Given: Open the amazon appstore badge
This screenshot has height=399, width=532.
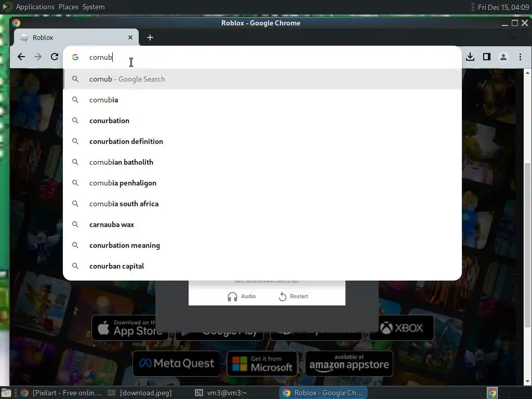Looking at the screenshot, I should point(349,364).
